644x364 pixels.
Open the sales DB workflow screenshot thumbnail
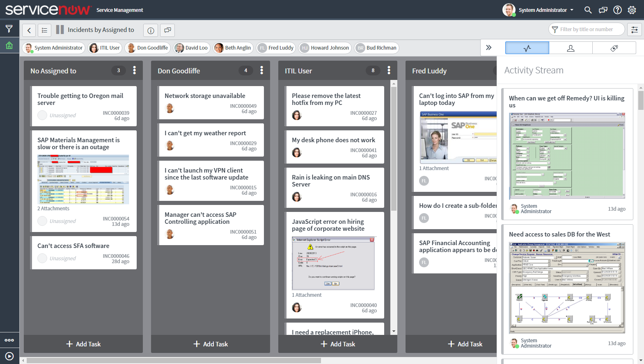(567, 288)
